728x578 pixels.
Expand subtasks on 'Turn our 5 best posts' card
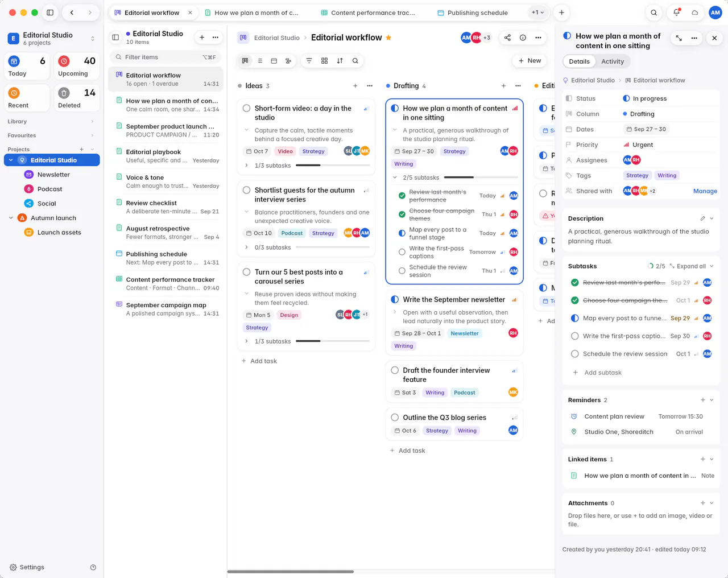point(246,341)
